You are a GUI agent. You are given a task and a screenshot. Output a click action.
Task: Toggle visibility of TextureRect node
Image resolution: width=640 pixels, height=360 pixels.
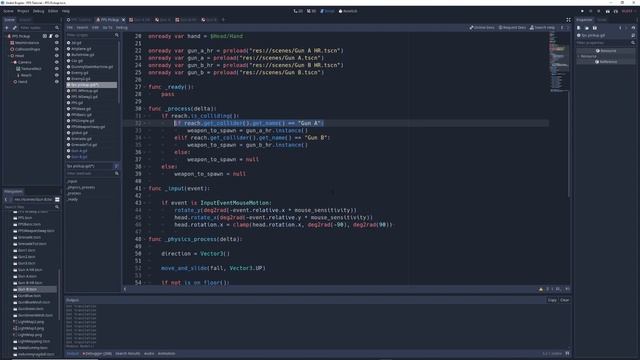[x=57, y=69]
